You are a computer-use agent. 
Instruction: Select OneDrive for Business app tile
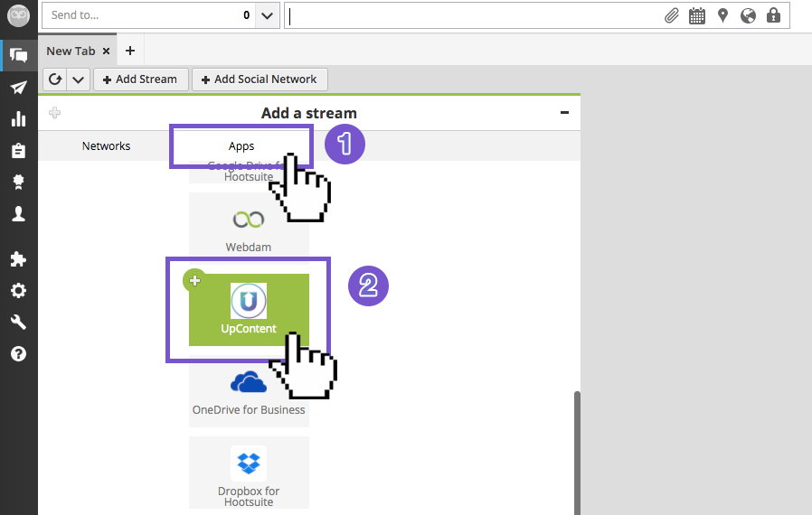[x=249, y=393]
